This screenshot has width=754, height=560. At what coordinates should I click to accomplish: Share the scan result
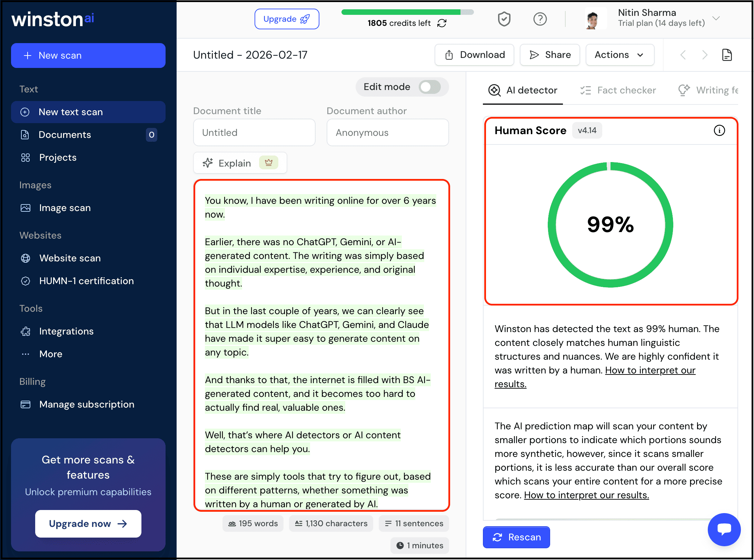[550, 55]
